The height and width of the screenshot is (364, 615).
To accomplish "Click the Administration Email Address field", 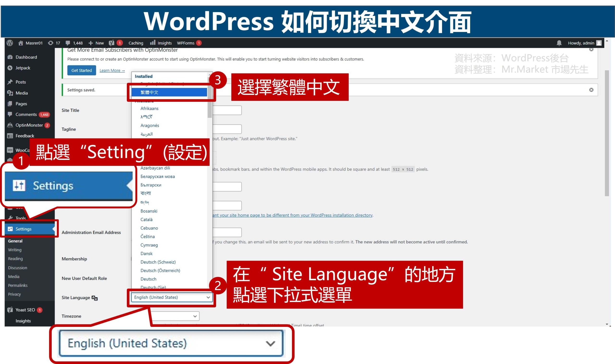I will pyautogui.click(x=227, y=232).
